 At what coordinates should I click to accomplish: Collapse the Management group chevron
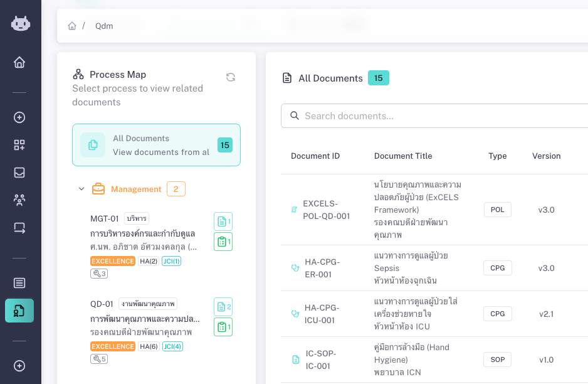(x=81, y=189)
